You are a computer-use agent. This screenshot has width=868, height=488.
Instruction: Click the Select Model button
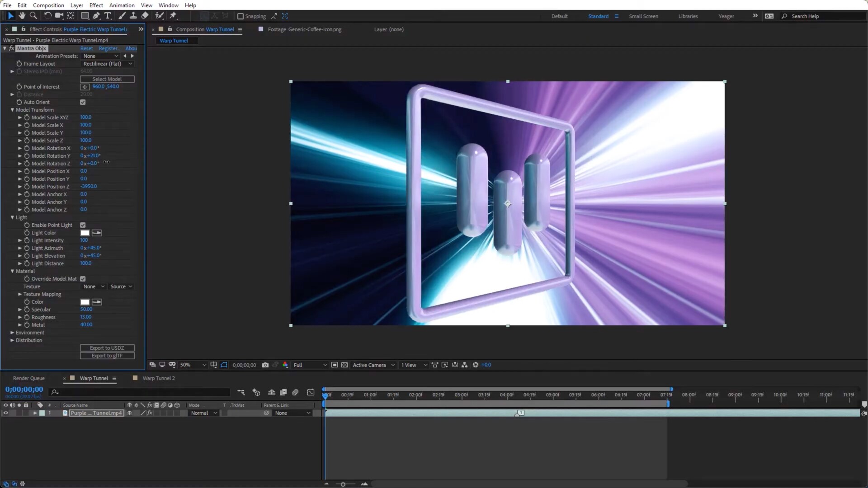[107, 79]
